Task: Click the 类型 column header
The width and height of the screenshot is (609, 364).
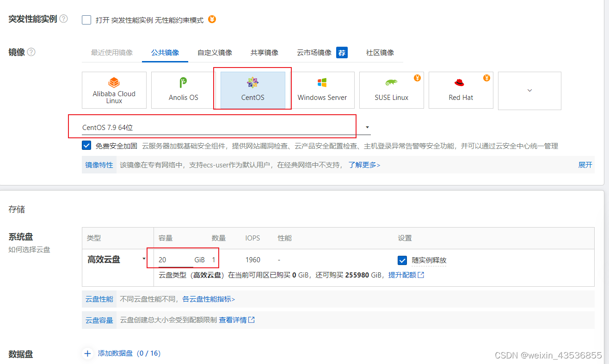Action: (94, 238)
